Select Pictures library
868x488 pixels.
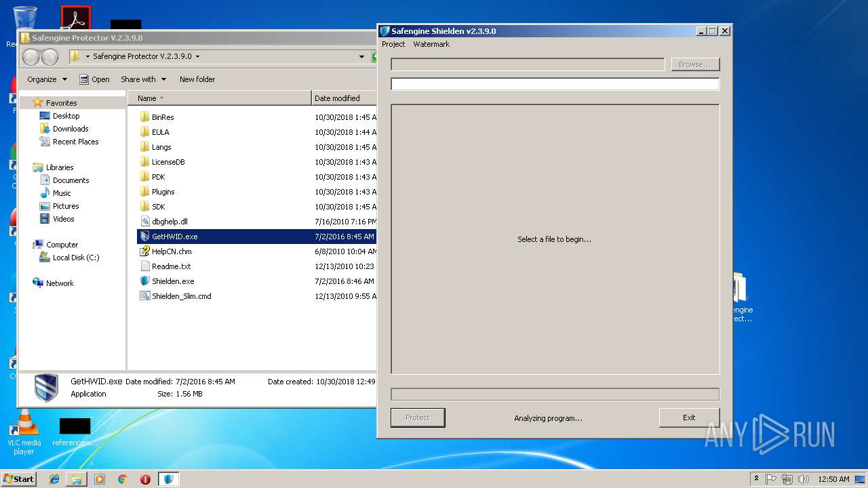pos(66,206)
